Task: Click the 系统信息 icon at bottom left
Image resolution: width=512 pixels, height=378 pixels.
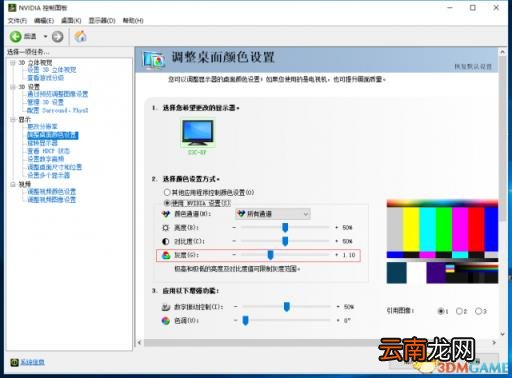Action: click(14, 362)
